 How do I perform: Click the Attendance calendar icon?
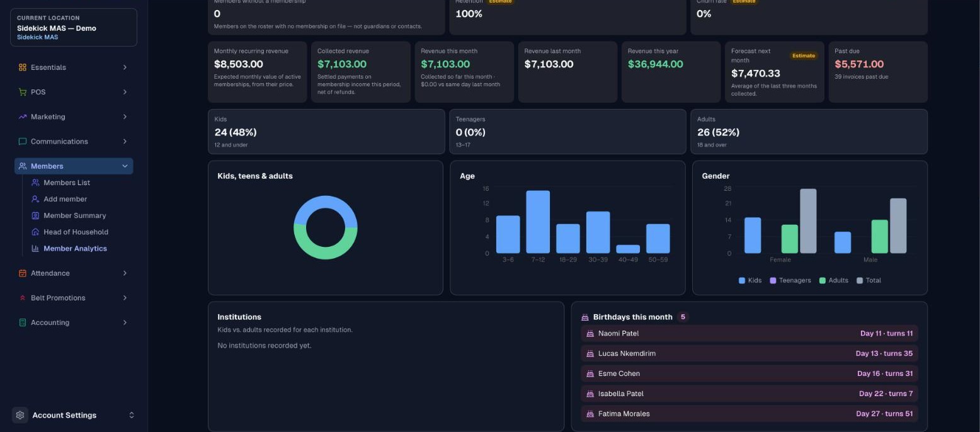(23, 273)
